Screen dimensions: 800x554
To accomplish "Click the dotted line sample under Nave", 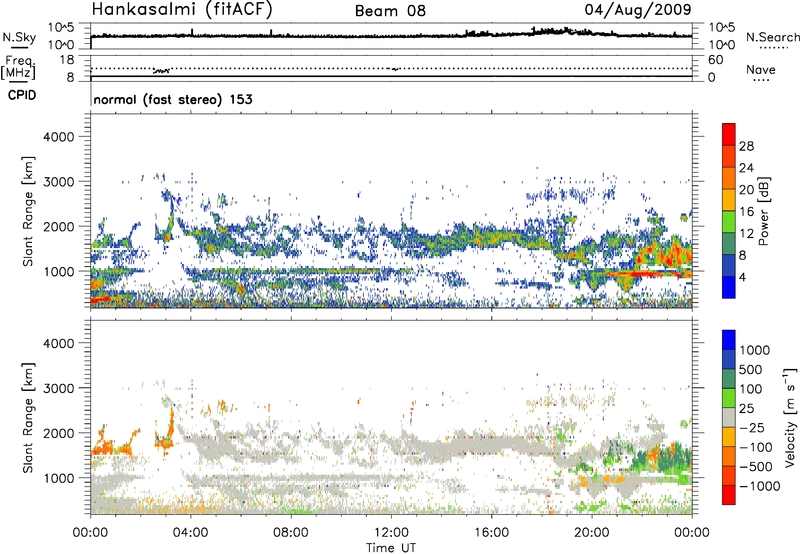I will point(762,80).
